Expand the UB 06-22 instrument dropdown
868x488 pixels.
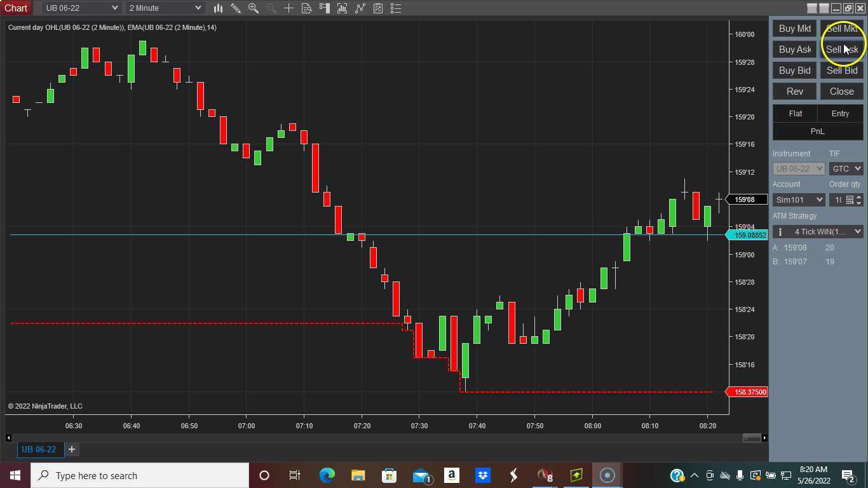pos(81,8)
